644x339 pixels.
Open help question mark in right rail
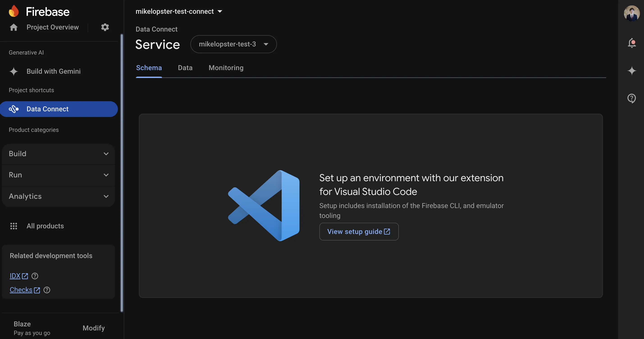coord(632,98)
